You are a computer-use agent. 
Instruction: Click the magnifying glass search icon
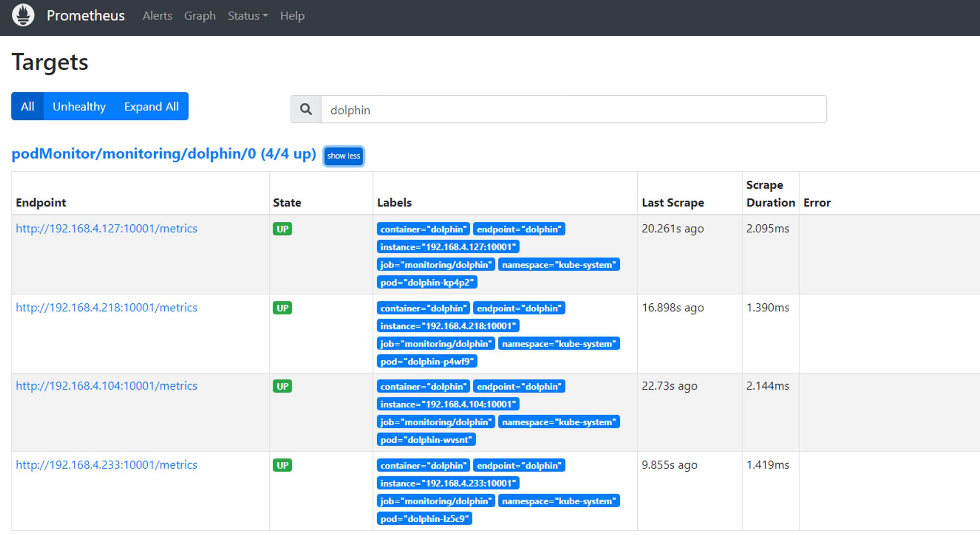306,109
